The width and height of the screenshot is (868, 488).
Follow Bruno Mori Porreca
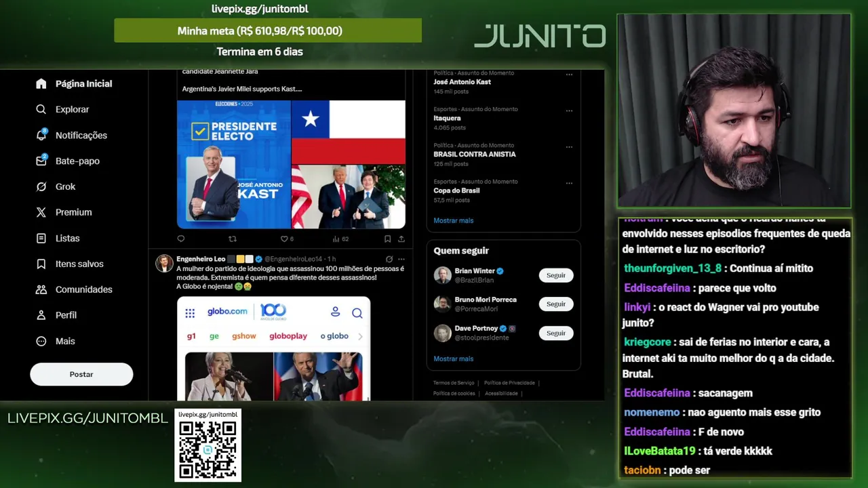tap(556, 304)
